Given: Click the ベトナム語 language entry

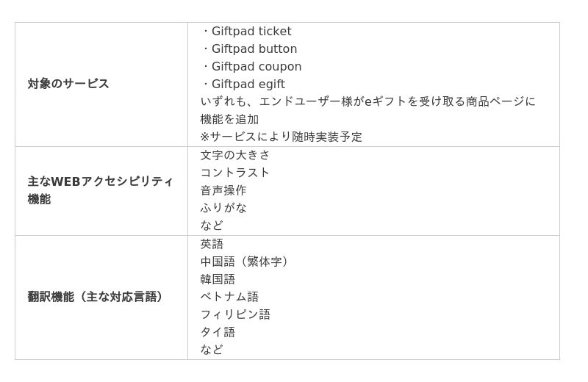Looking at the screenshot, I should (229, 297).
